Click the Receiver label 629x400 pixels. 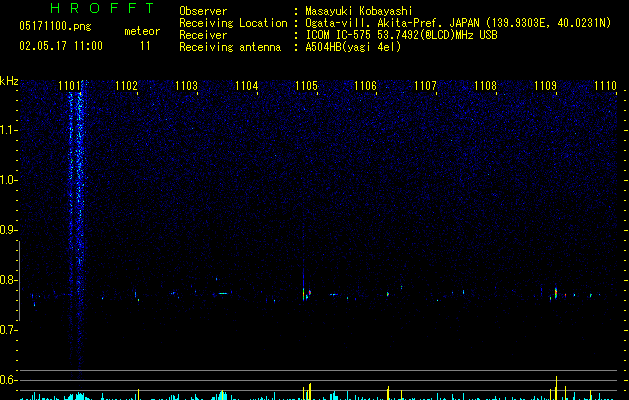(x=203, y=35)
